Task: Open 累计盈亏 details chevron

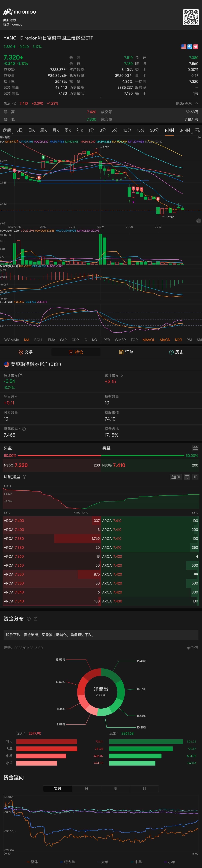Action: point(122,375)
